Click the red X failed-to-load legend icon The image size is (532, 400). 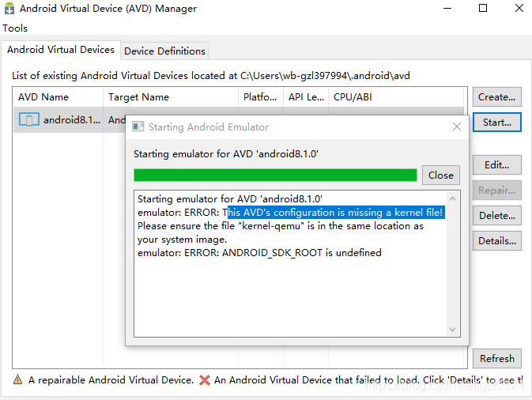point(205,380)
